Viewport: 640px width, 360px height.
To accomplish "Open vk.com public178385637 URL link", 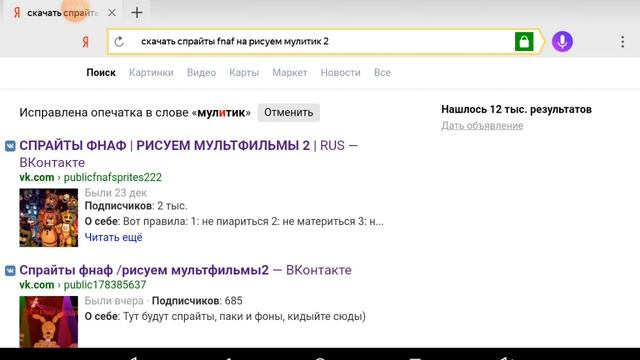I will (x=82, y=285).
